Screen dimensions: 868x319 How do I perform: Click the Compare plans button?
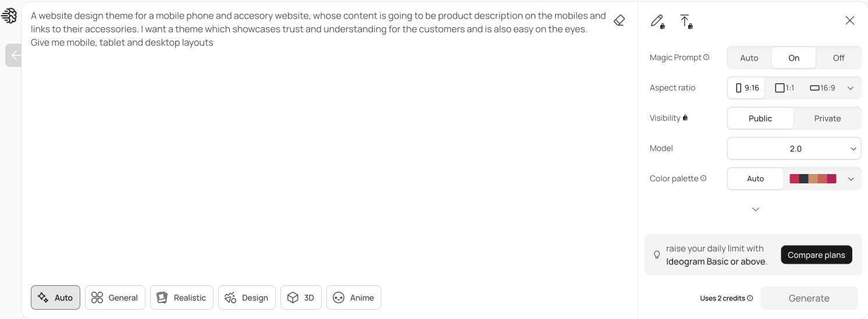tap(816, 255)
